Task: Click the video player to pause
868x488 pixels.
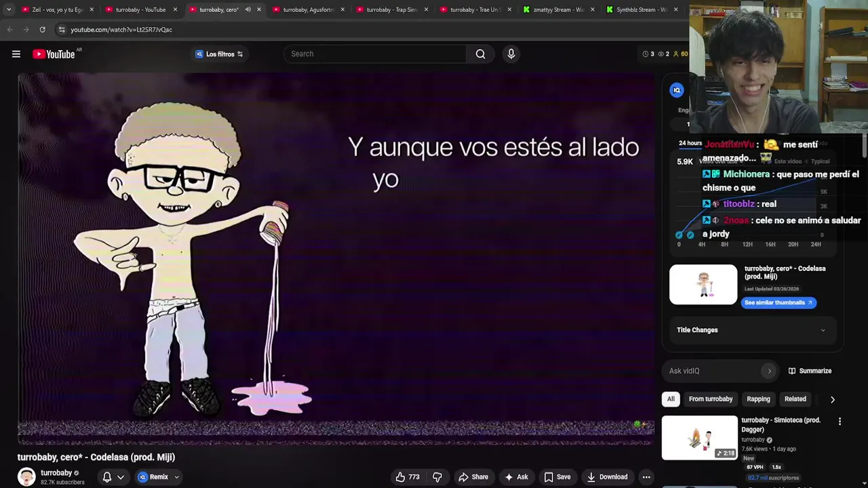Action: tap(336, 259)
